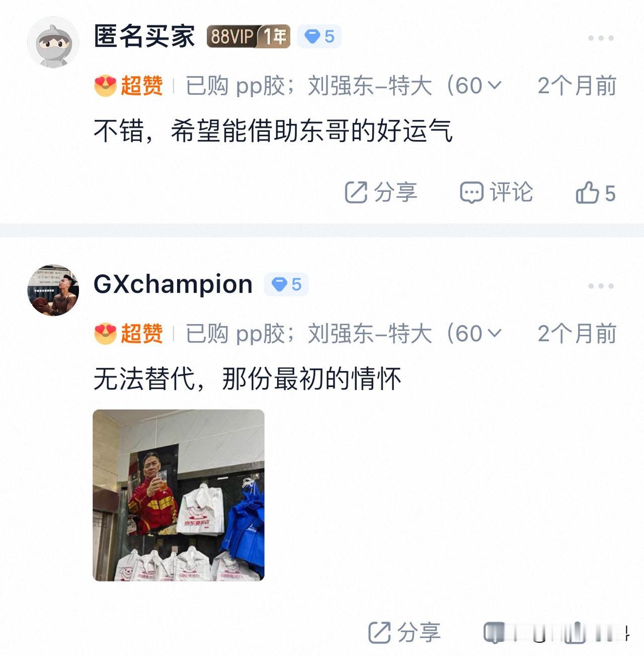Open the review photo thumbnail
The width and height of the screenshot is (644, 656).
click(179, 495)
